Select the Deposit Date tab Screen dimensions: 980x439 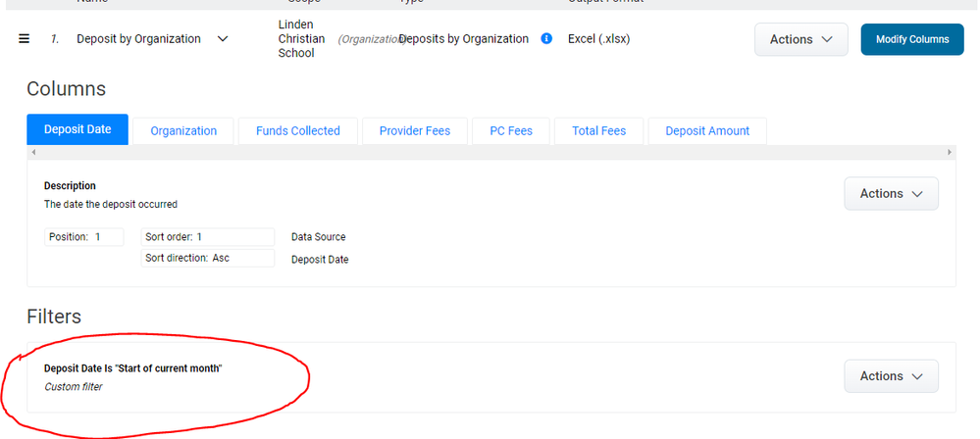coord(77,130)
